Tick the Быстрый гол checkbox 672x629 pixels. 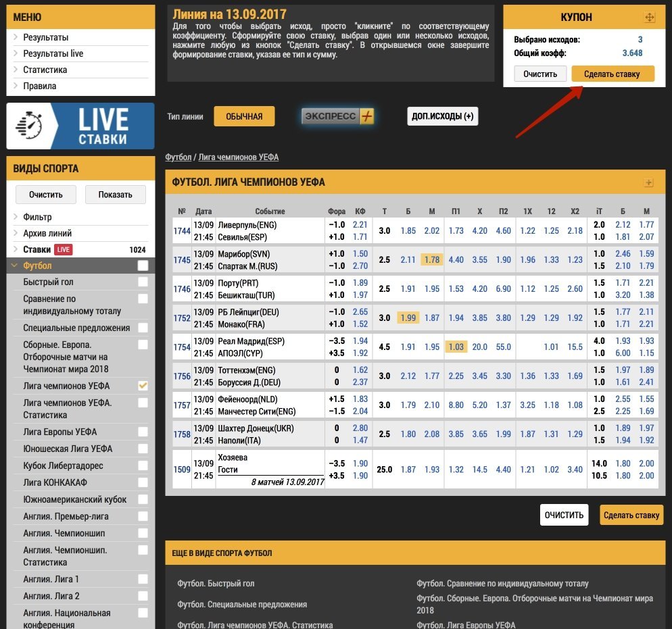click(x=143, y=282)
